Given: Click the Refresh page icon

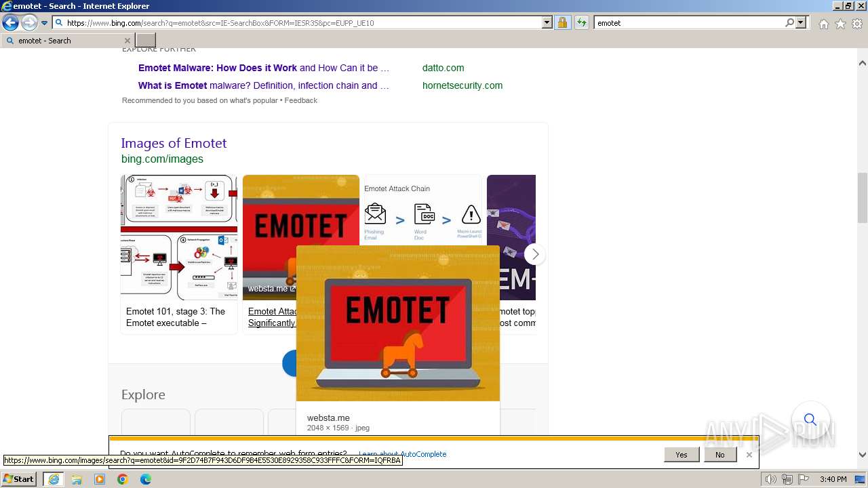Looking at the screenshot, I should pos(581,22).
